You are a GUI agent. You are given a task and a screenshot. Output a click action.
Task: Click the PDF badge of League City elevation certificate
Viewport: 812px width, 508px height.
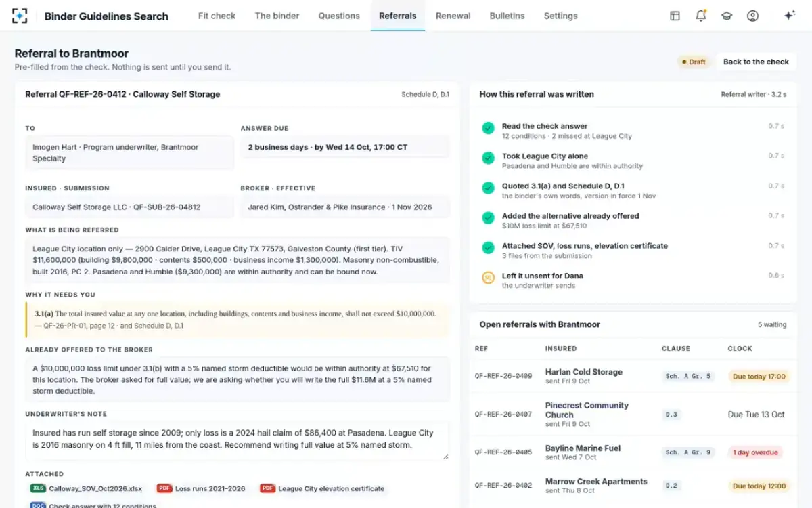click(x=267, y=488)
